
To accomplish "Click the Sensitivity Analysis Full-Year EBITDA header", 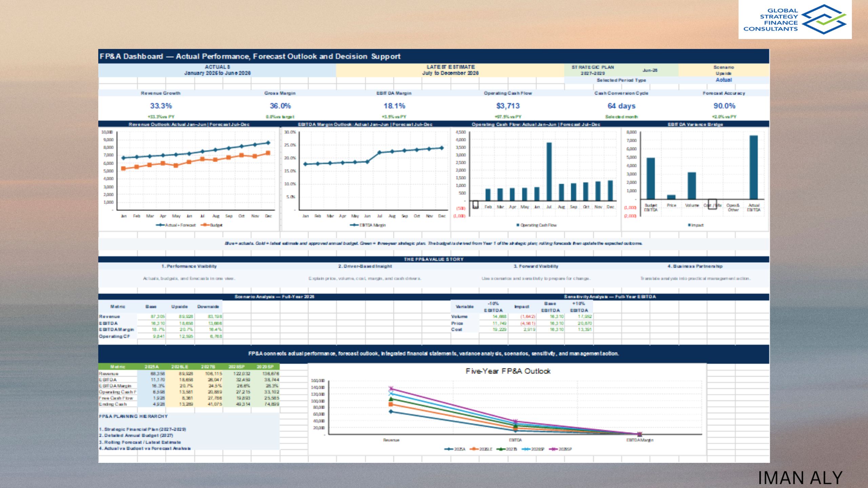I will point(610,297).
